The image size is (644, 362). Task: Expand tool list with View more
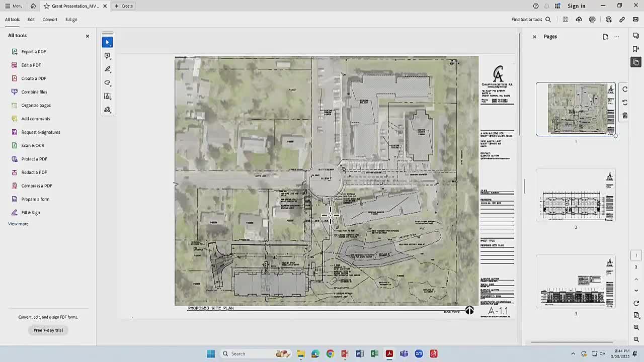click(x=18, y=224)
